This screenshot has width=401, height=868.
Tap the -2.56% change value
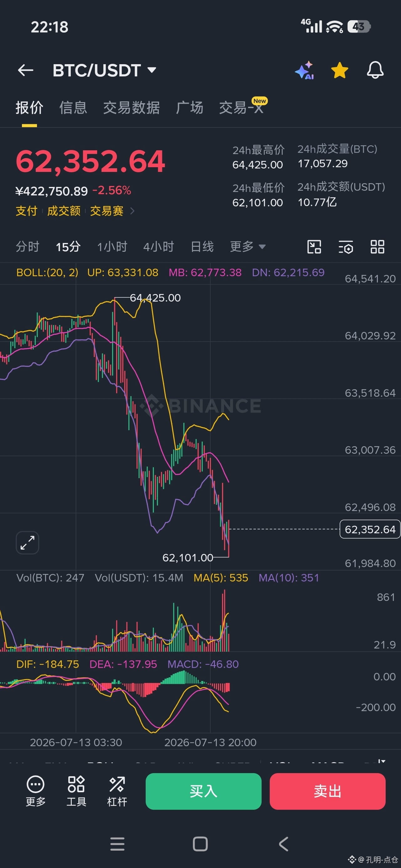pos(112,190)
